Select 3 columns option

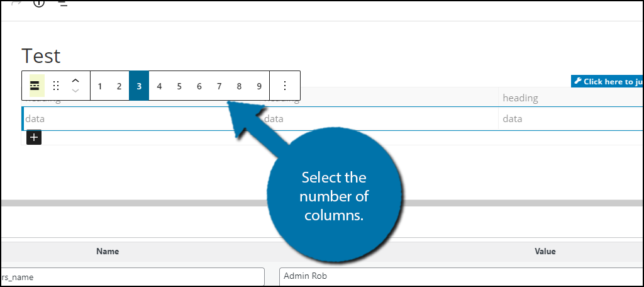[x=139, y=86]
